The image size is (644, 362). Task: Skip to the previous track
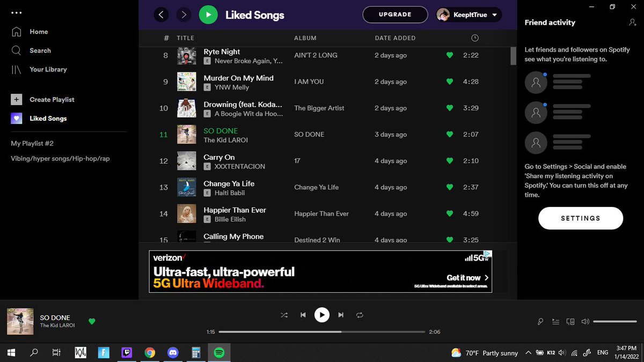coord(303,315)
